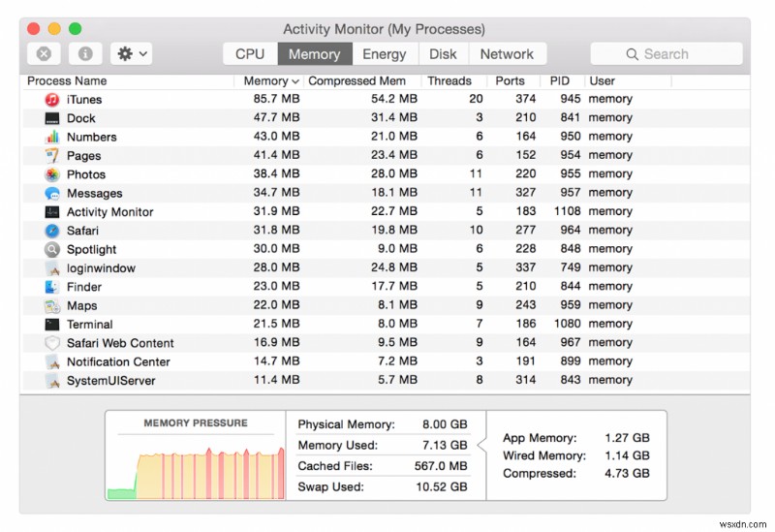The width and height of the screenshot is (775, 532).
Task: Select the Numbers app icon
Action: tap(52, 137)
